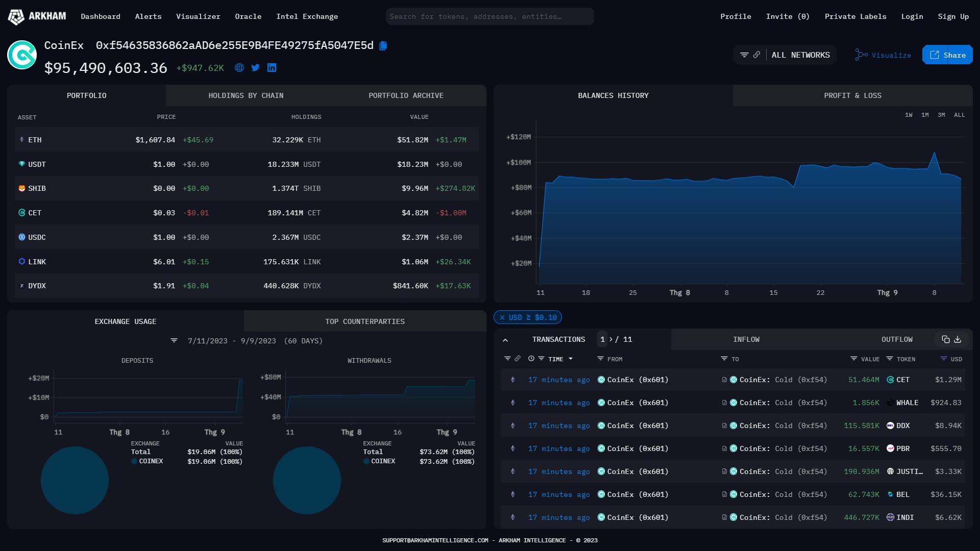Click the COINEX deposits legend color dot

pyautogui.click(x=134, y=461)
